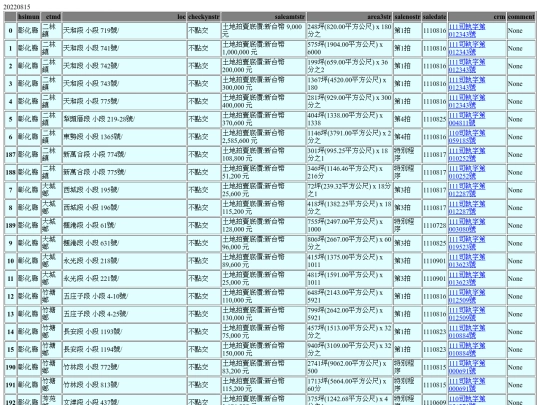540x405 pixels.
Task: Select area cell starting '248坪(820.00平方公尺)'
Action: click(x=350, y=31)
